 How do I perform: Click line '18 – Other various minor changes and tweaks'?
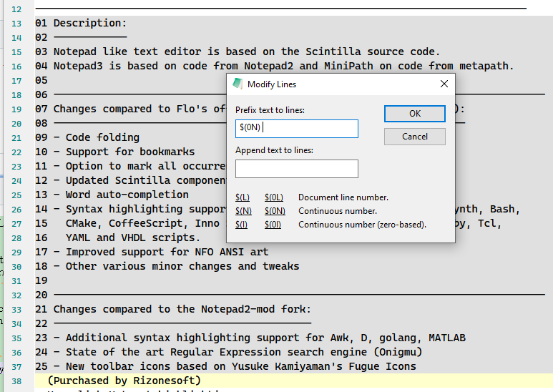pos(167,266)
